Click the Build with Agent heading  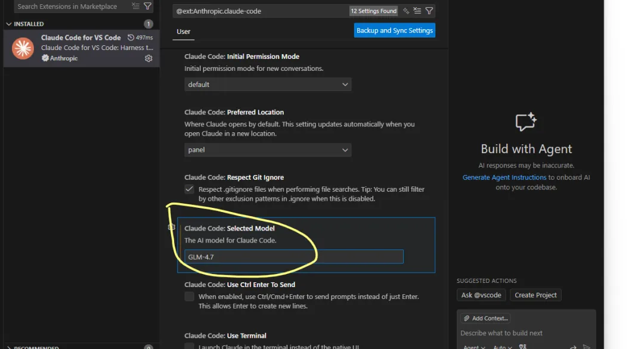pyautogui.click(x=526, y=148)
